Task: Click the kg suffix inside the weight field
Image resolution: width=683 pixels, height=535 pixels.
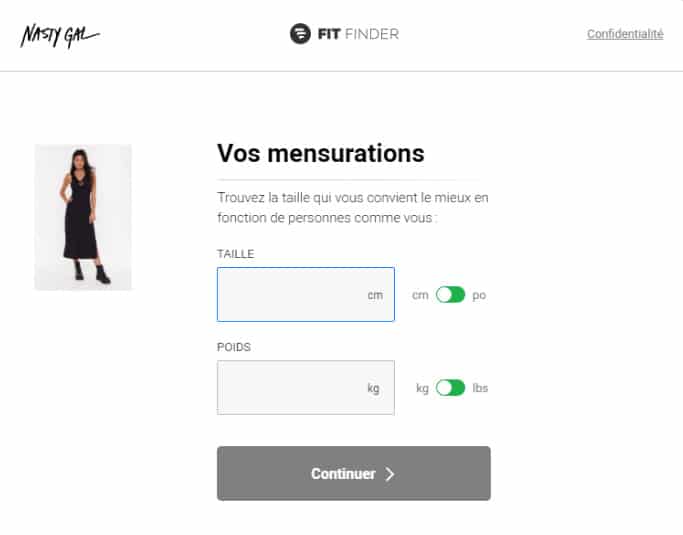Action: (x=373, y=388)
